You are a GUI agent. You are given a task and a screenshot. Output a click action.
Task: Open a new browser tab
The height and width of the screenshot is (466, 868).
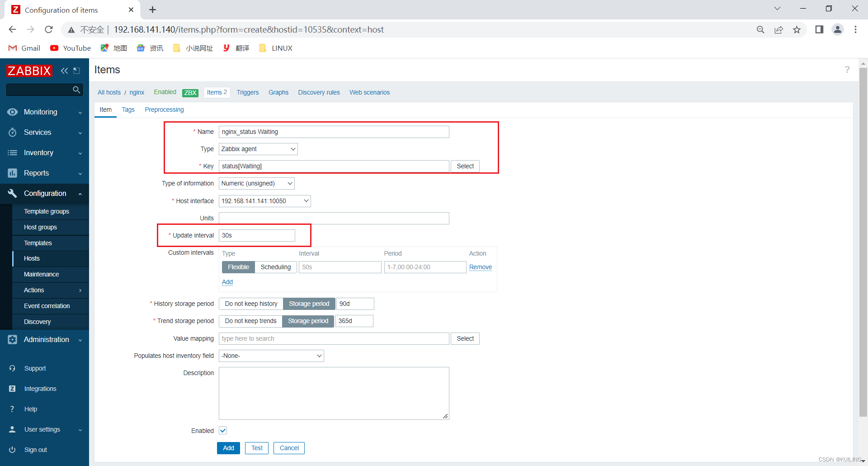click(152, 10)
